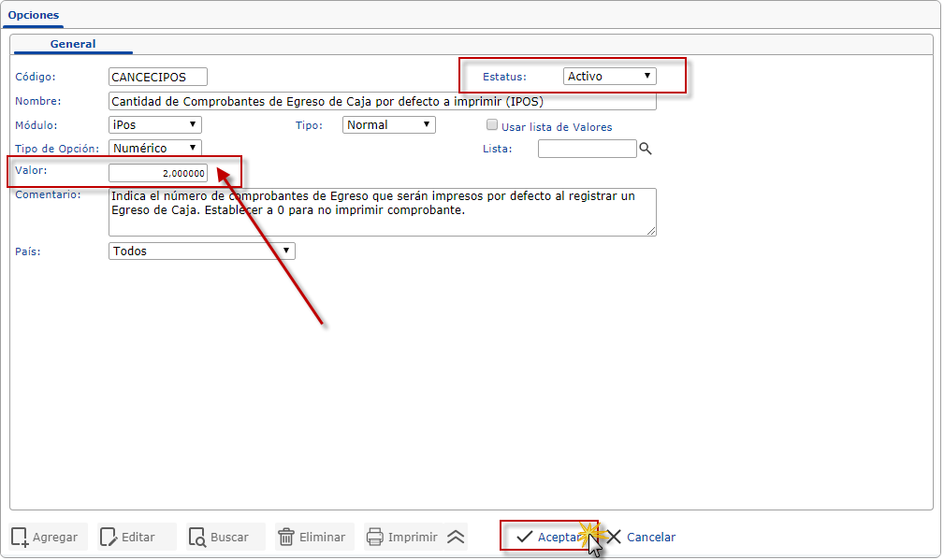Click the Tipo de Opción label
This screenshot has height=560, width=944.
pyautogui.click(x=57, y=149)
